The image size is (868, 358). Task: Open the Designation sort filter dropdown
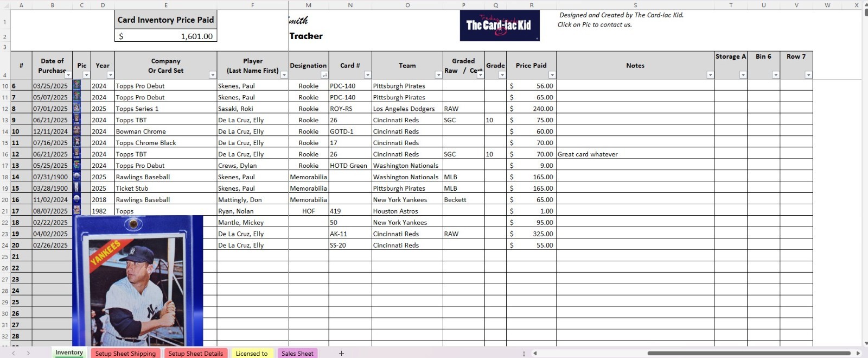(x=324, y=75)
